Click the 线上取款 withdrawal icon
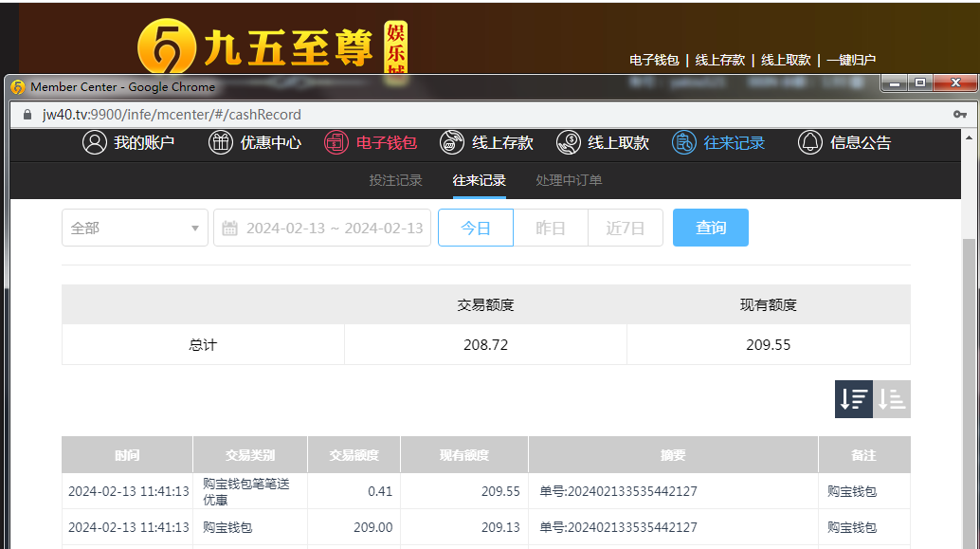 (568, 143)
